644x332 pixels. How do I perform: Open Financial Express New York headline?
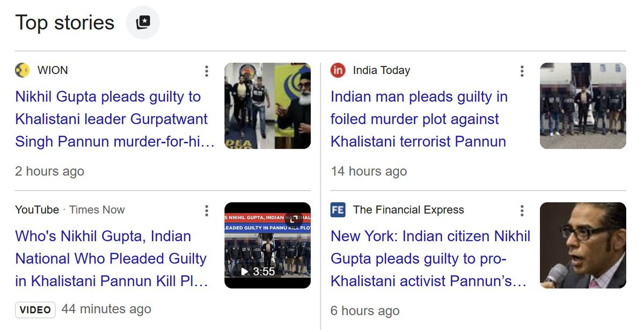[429, 259]
